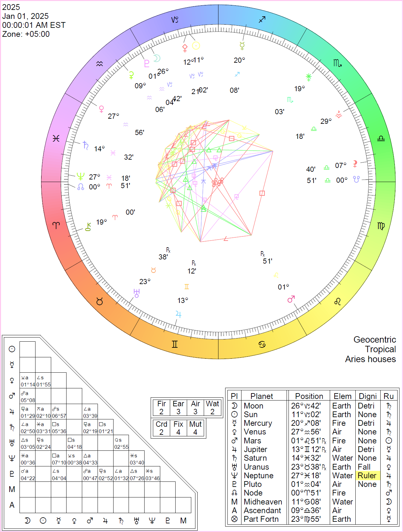Click the Sun glyph in the chart wheel
The image size is (403, 532).
click(196, 46)
